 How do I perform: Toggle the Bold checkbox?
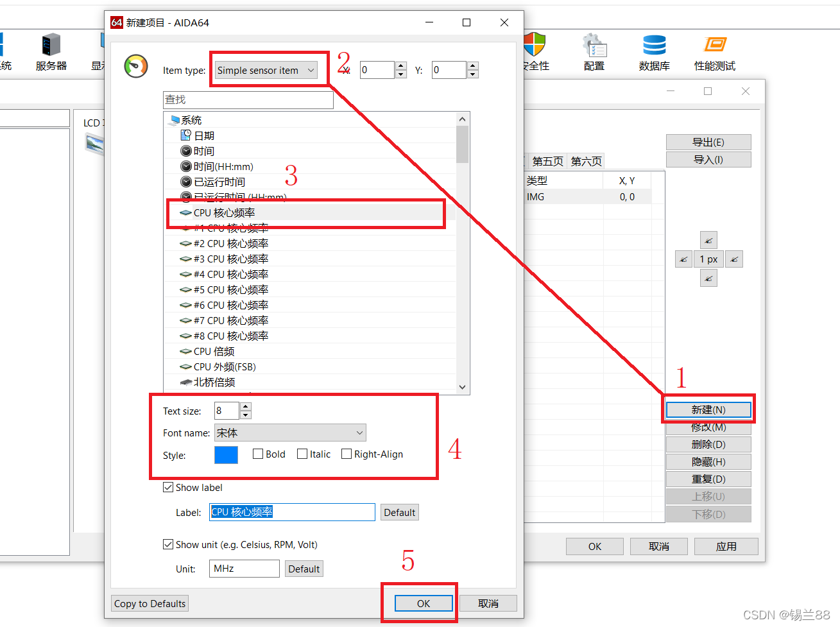(x=258, y=454)
